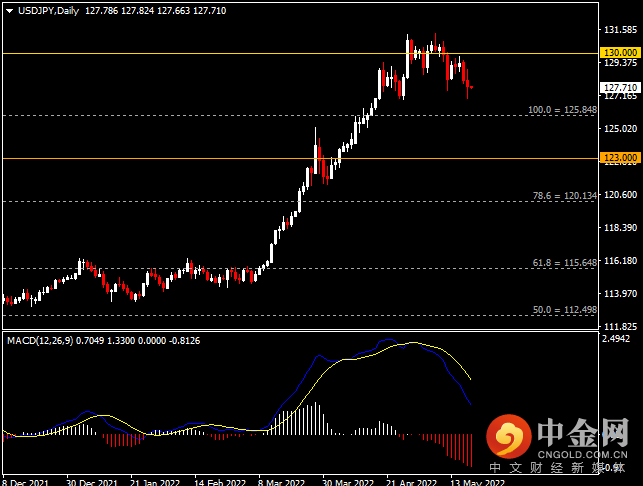Click the MACD scale value 2.4942

coord(616,339)
